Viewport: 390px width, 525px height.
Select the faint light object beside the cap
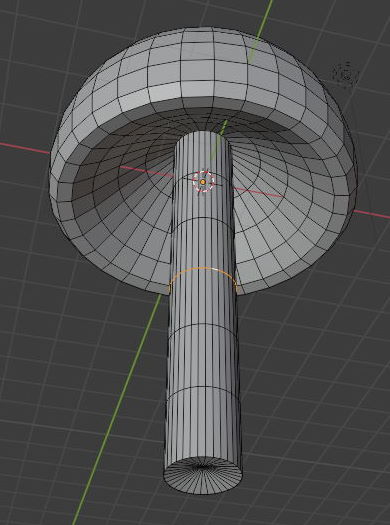click(346, 75)
